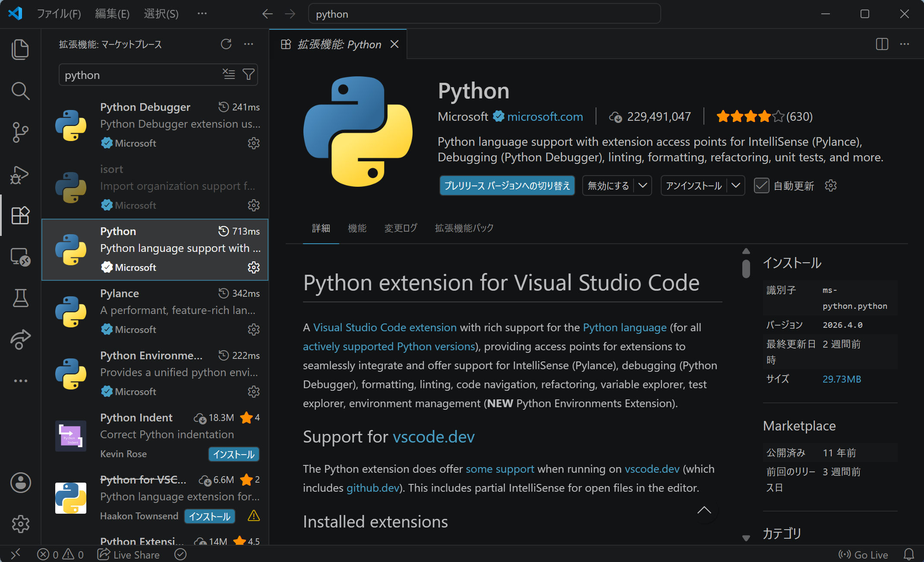Select the Python Debugger extension in list
This screenshot has height=562, width=924.
coord(155,125)
